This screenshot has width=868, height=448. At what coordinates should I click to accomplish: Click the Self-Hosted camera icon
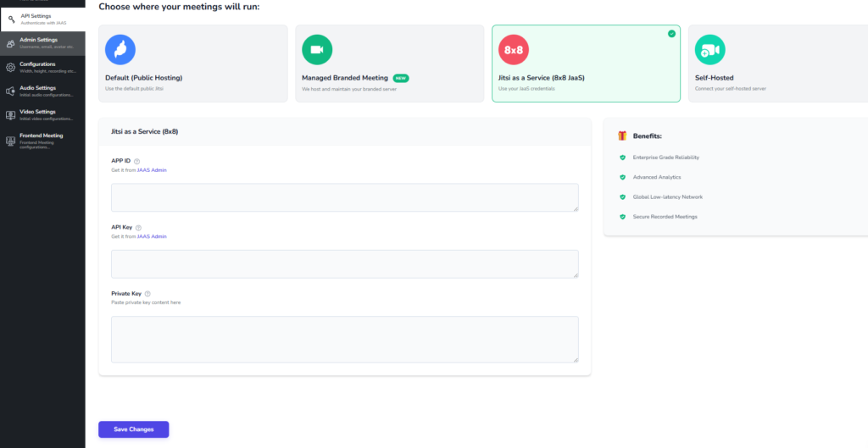point(709,50)
